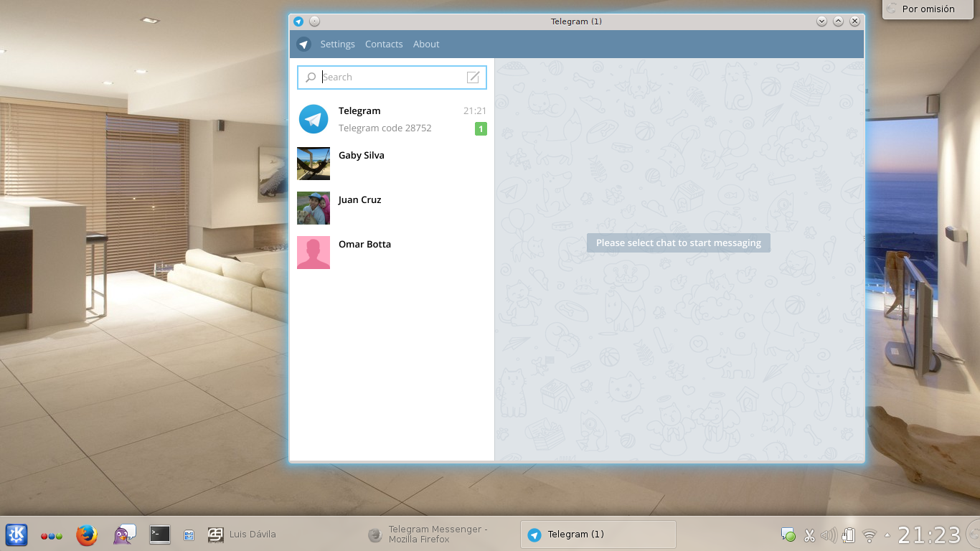The height and width of the screenshot is (551, 980).
Task: Open the Klipper clipboard scissors icon
Action: 809,535
